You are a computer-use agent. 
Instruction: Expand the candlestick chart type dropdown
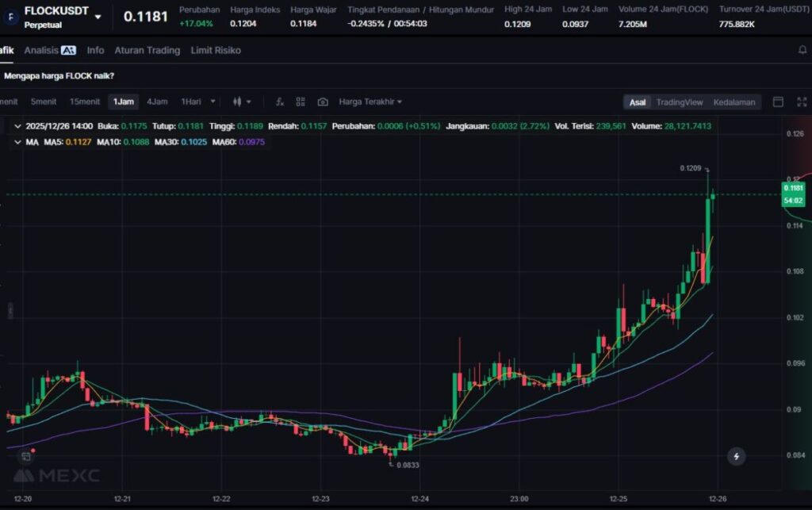pos(242,102)
